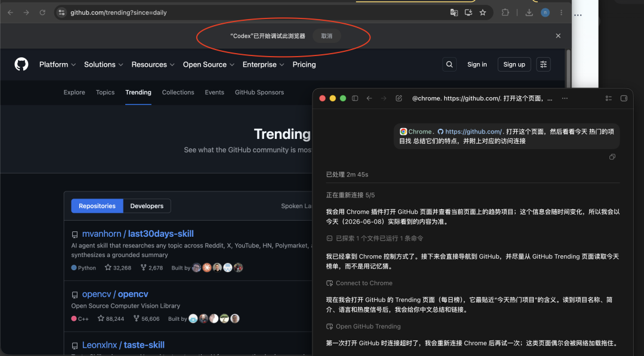Screen dimensions: 644x356
Task: Click the GitHub page vertical scrollbar
Action: click(x=568, y=70)
